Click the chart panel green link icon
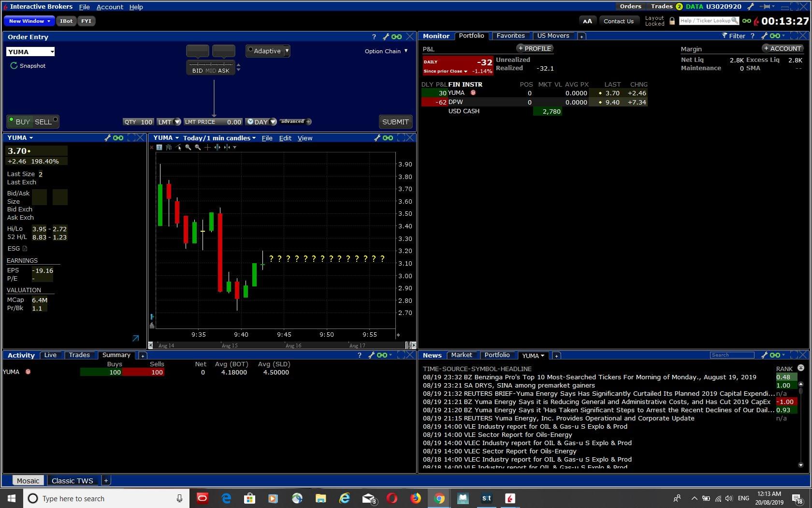This screenshot has height=508, width=812. coord(388,138)
